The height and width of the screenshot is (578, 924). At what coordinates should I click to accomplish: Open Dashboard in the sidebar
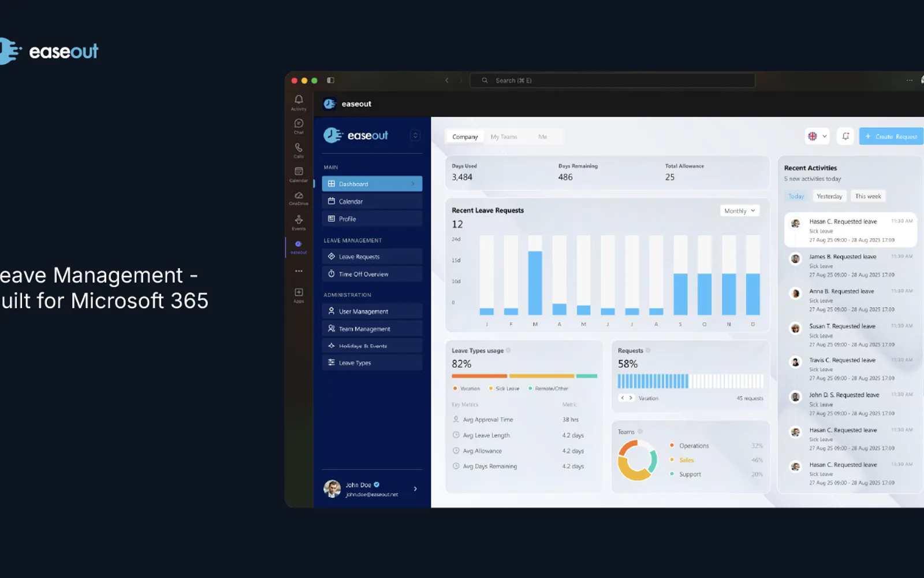(372, 184)
